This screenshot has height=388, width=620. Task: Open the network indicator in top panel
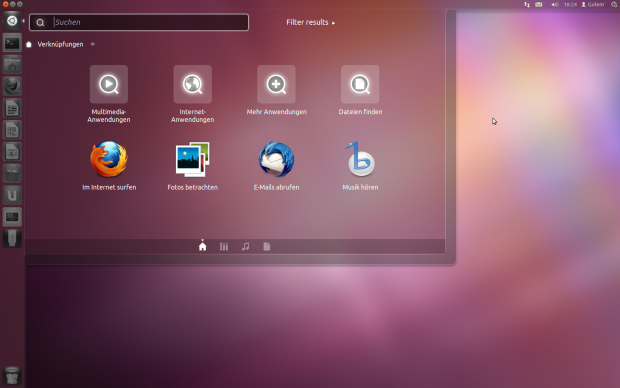point(527,4)
